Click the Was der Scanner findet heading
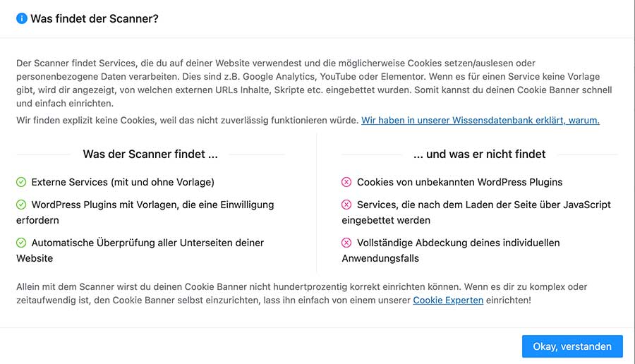The image size is (635, 364). coord(150,154)
